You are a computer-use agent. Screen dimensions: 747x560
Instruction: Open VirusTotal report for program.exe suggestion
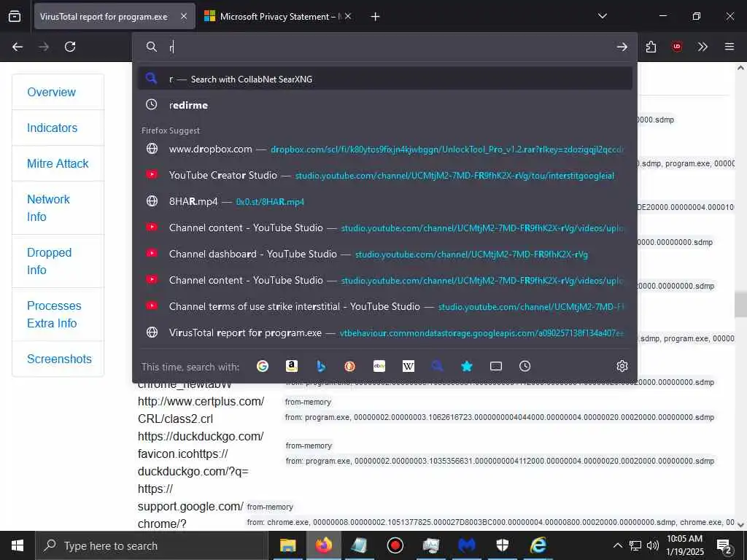point(385,332)
